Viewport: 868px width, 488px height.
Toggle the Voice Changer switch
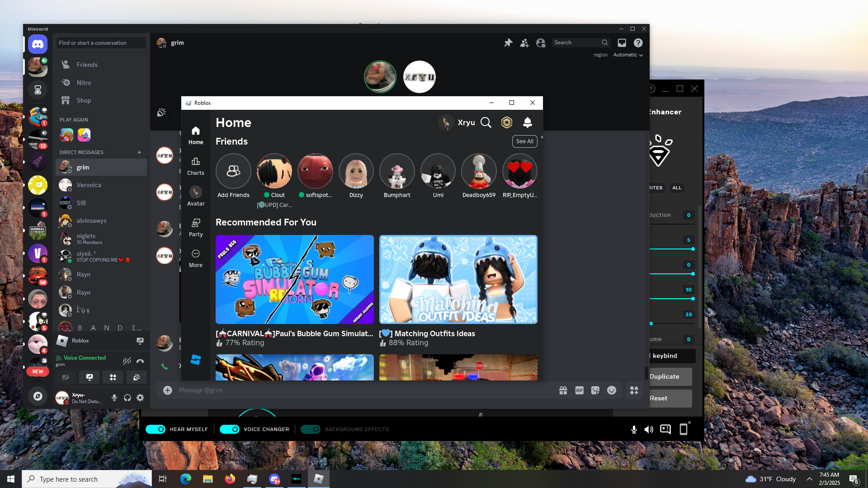pos(230,429)
